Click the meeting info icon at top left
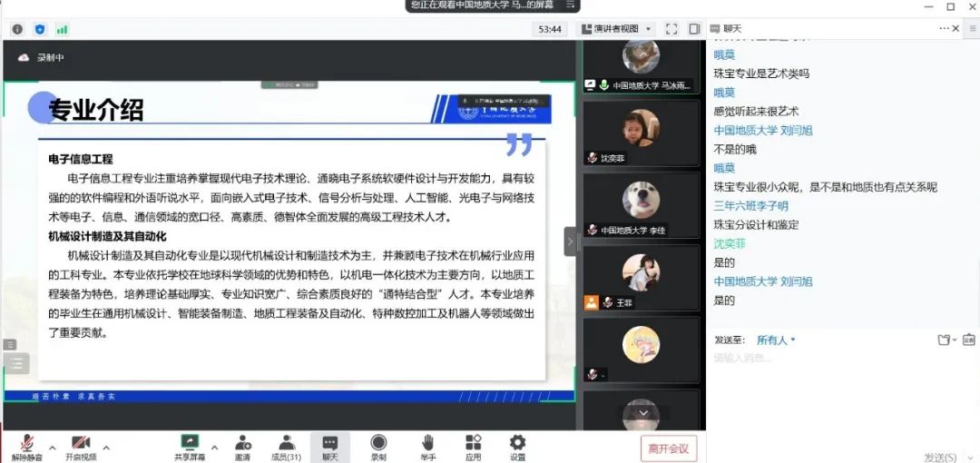The image size is (980, 463). 17,29
